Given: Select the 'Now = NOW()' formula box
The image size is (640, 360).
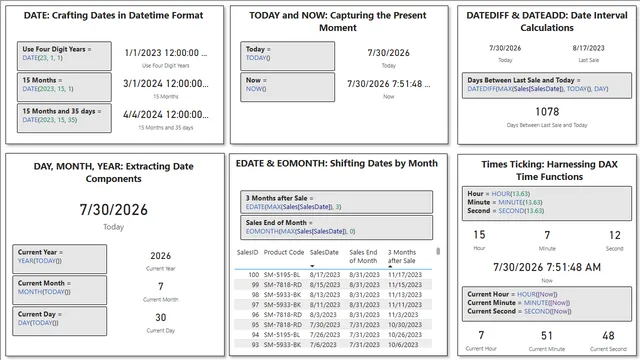Looking at the screenshot, I should coord(287,87).
